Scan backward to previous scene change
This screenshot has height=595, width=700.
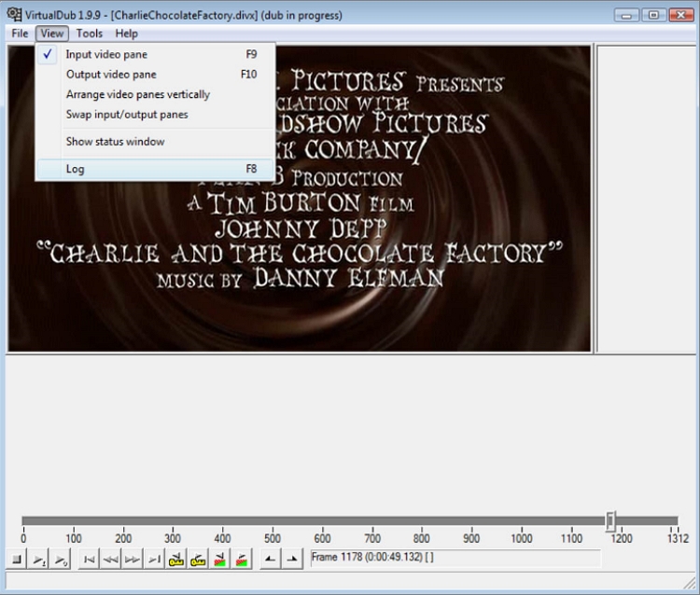point(219,559)
